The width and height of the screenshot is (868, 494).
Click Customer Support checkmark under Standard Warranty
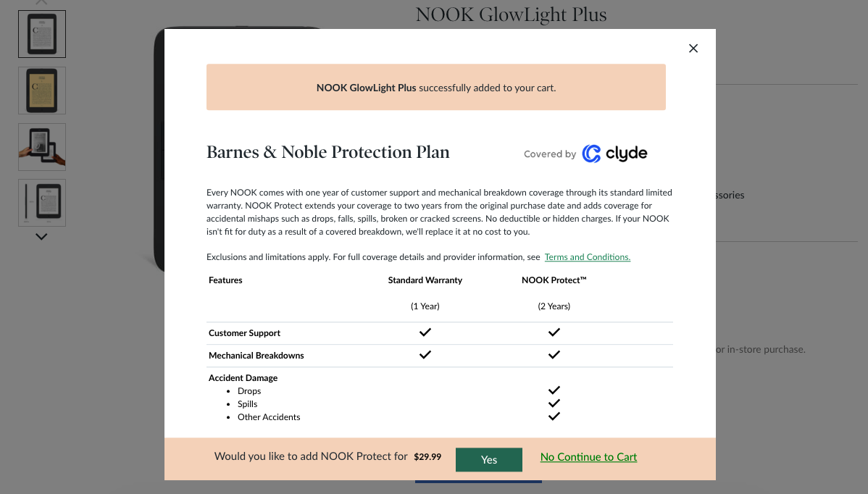pyautogui.click(x=425, y=332)
